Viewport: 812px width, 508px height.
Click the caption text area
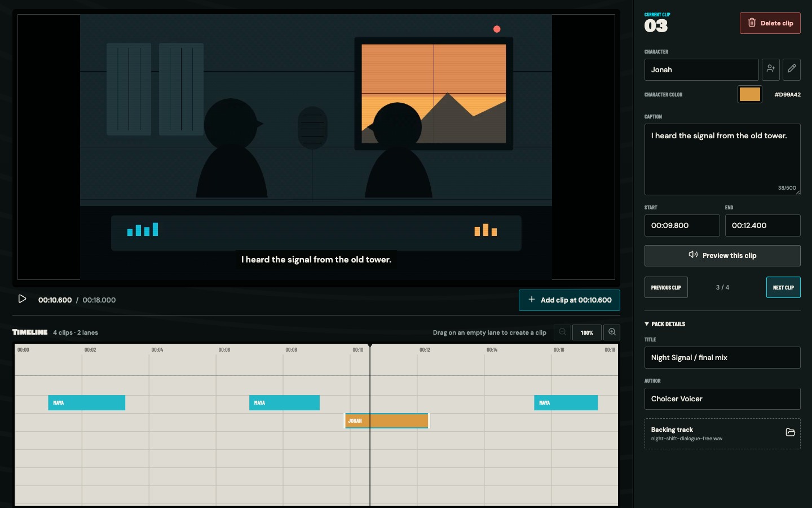click(722, 159)
